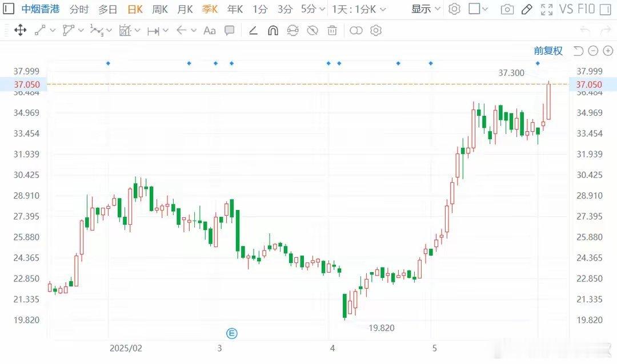The width and height of the screenshot is (617, 364).
Task: Expand the range tool options arrow
Action: 165,30
